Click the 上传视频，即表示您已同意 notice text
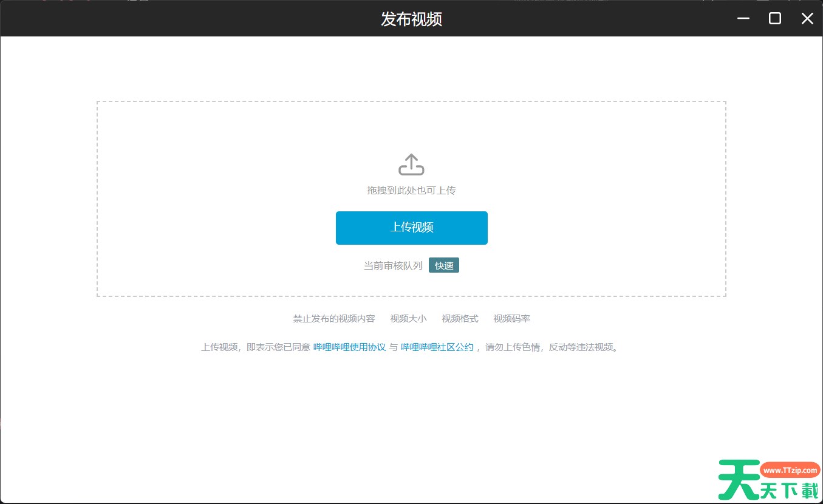 tap(256, 347)
